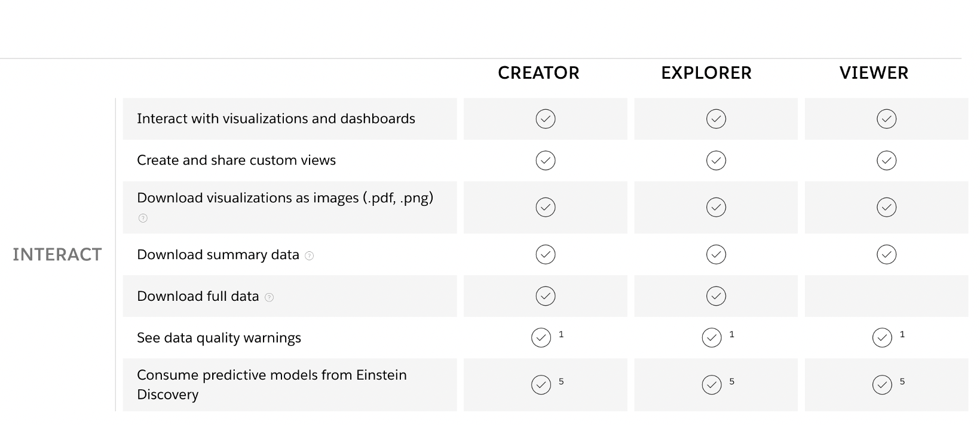Click Viewer checkmark for Download visualizations as images
Screen dimensions: 980x425
(886, 207)
